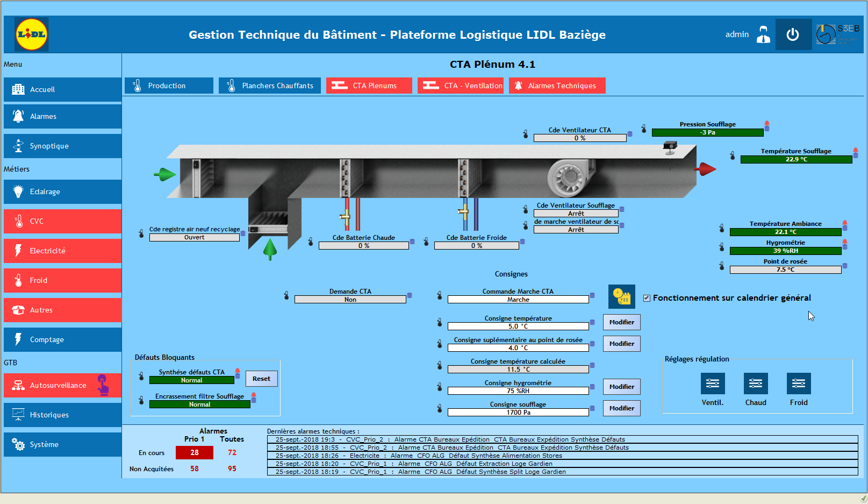The width and height of the screenshot is (868, 504).
Task: Open the Production tab
Action: coord(169,86)
